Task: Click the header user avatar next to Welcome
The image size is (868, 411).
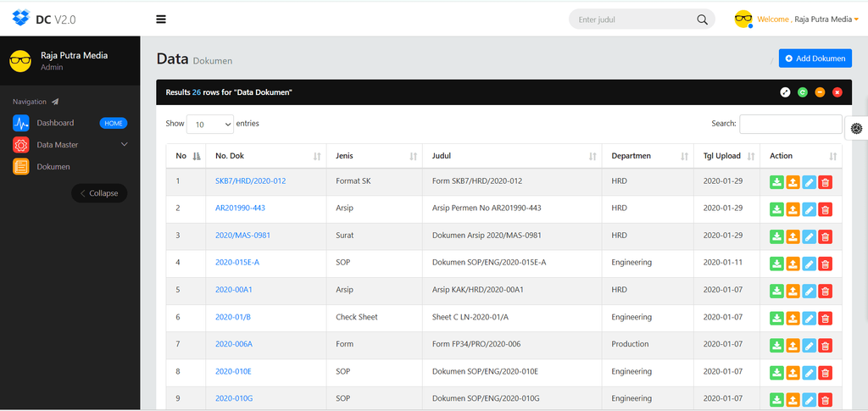Action: (x=743, y=19)
